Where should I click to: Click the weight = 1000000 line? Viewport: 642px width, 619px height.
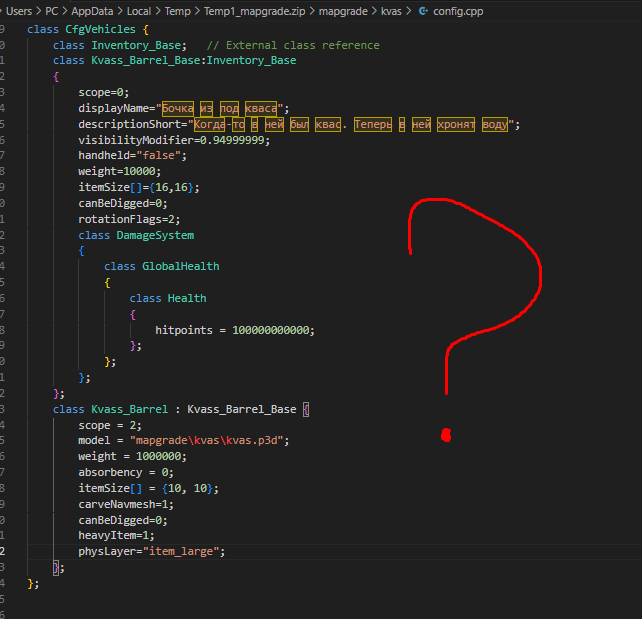pyautogui.click(x=132, y=456)
